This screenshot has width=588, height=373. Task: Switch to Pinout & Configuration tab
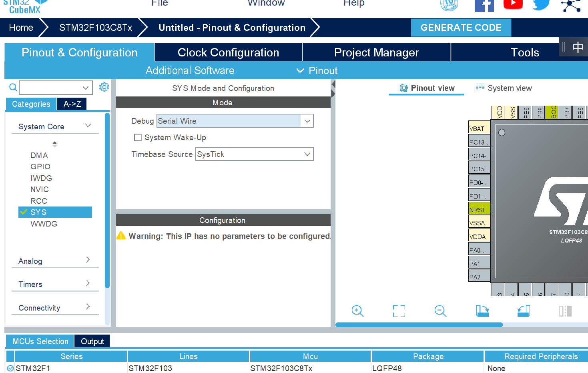[79, 52]
